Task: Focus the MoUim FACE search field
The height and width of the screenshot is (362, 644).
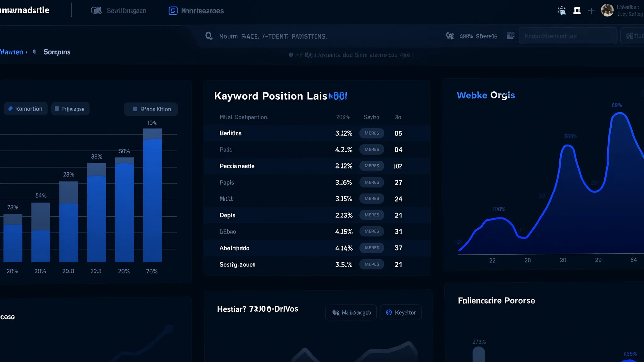Action: pos(273,36)
